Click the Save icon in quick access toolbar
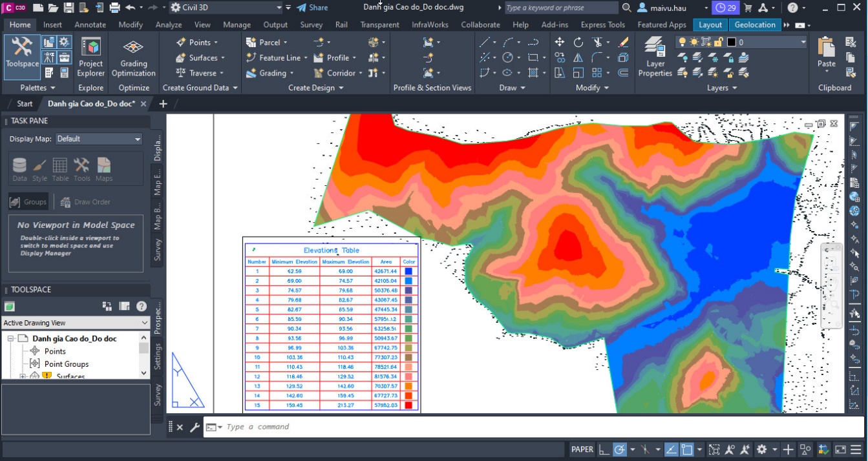 69,8
